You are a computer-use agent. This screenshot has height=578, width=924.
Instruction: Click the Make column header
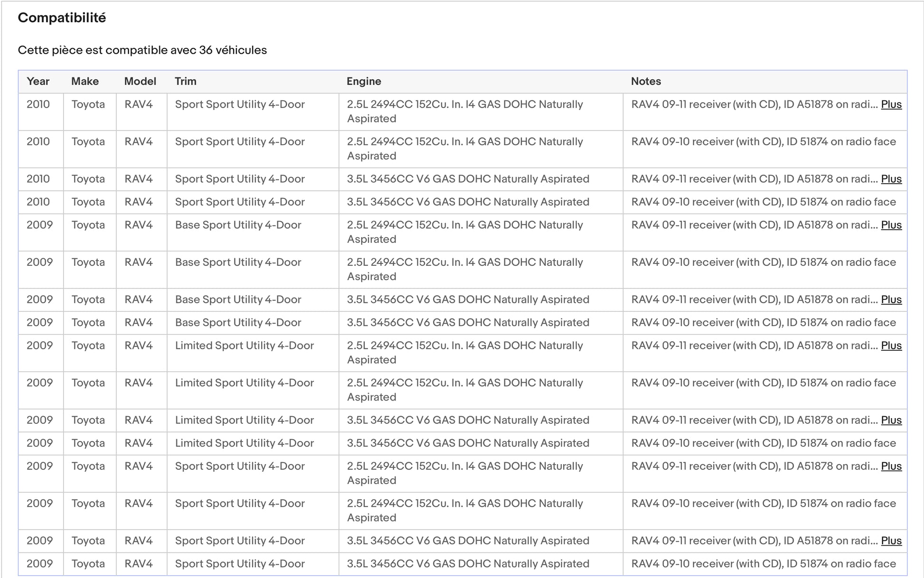[x=85, y=81]
